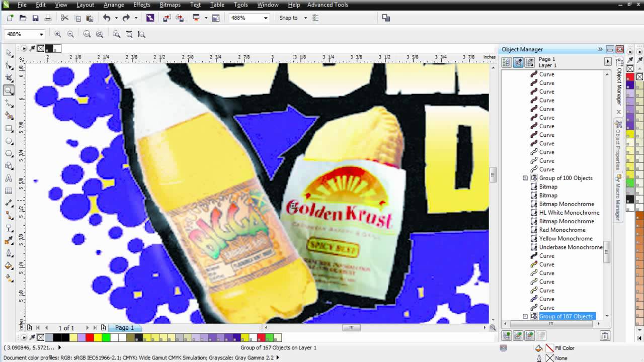
Task: Click the New Layer icon in Object Manager
Action: pyautogui.click(x=507, y=335)
